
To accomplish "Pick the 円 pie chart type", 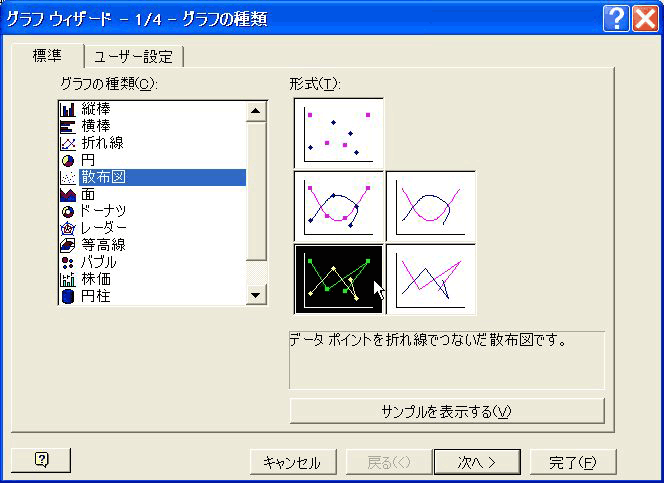I will point(88,160).
